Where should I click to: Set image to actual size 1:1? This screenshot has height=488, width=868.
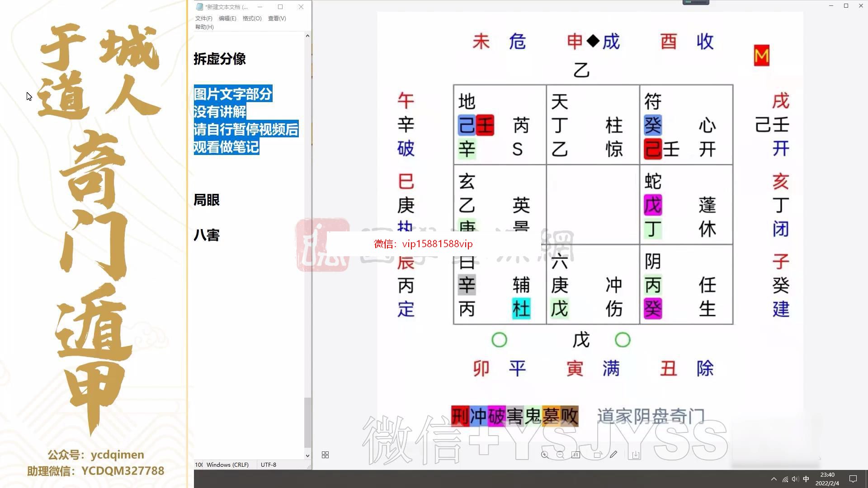coord(576,455)
